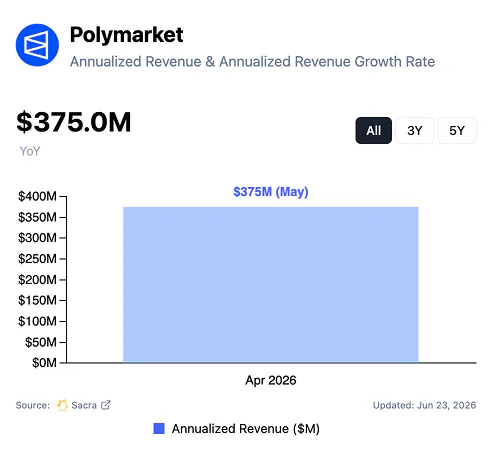Click the Apr 2026 revenue bar
Viewport: 494px width, 461px height.
[271, 285]
